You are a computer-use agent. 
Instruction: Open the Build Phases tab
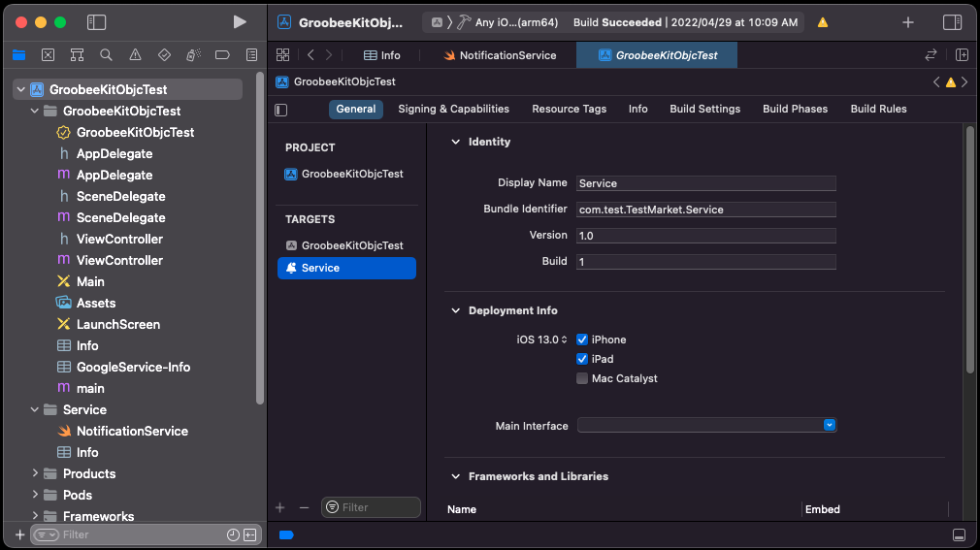(795, 109)
